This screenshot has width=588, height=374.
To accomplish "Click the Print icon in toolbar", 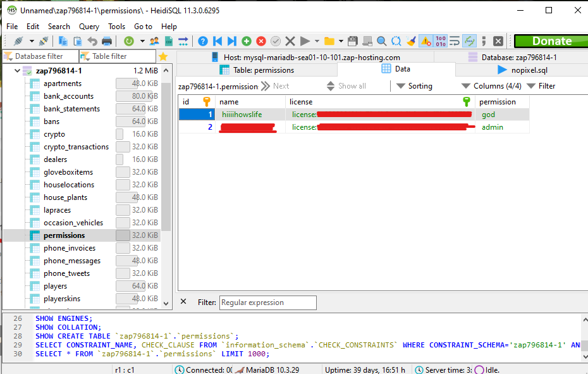I will (x=107, y=41).
